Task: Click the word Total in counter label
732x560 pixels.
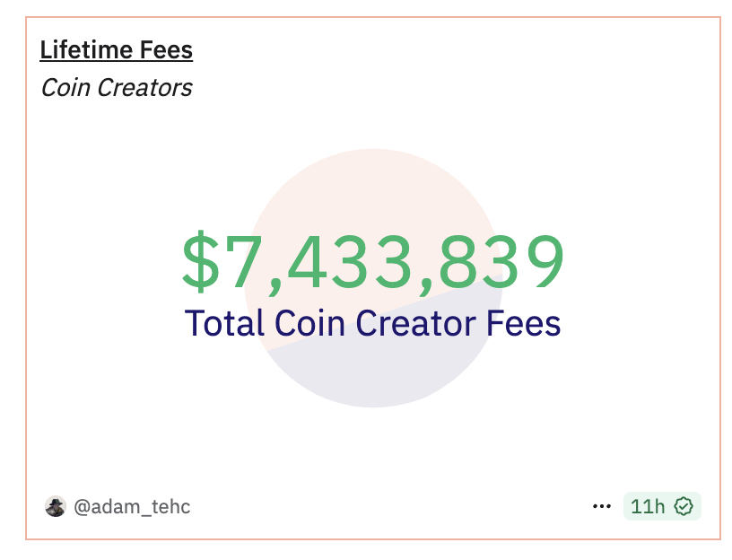Action: pyautogui.click(x=225, y=323)
